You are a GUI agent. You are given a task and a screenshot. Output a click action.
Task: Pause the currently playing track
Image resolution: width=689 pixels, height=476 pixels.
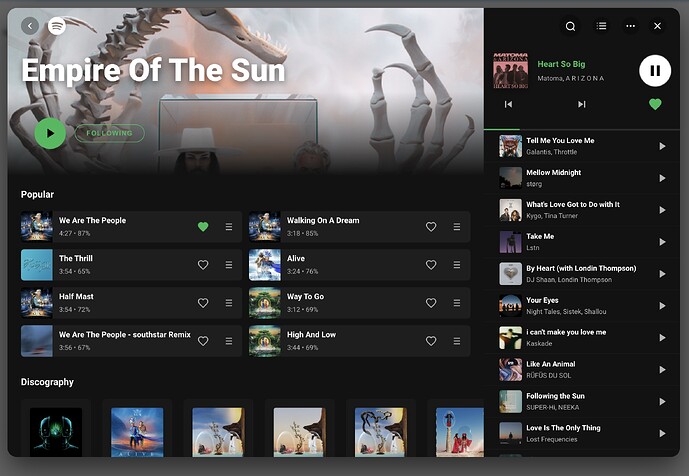pyautogui.click(x=654, y=70)
